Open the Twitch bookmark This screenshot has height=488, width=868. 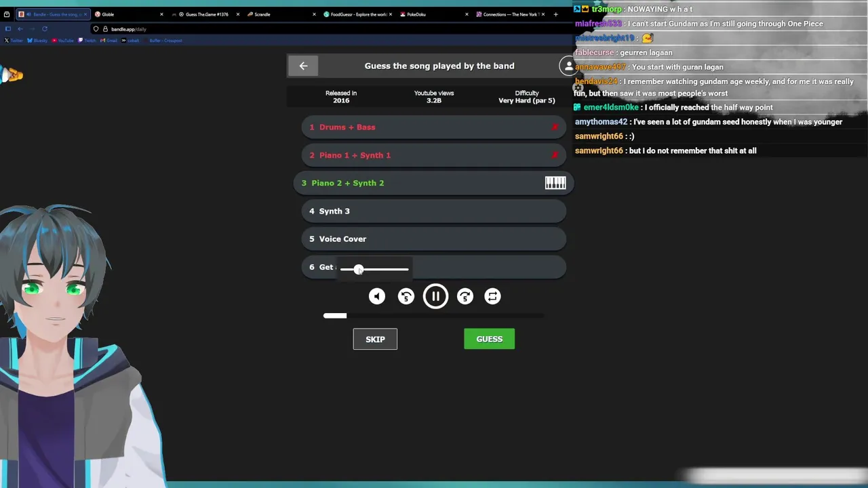[x=87, y=41]
